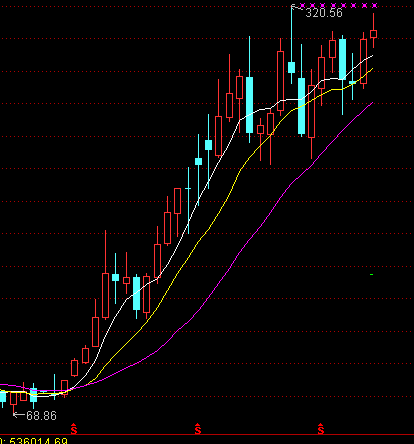Click the first magenta X marker at top
Image resolution: width=414 pixels, height=444 pixels.
pyautogui.click(x=302, y=5)
